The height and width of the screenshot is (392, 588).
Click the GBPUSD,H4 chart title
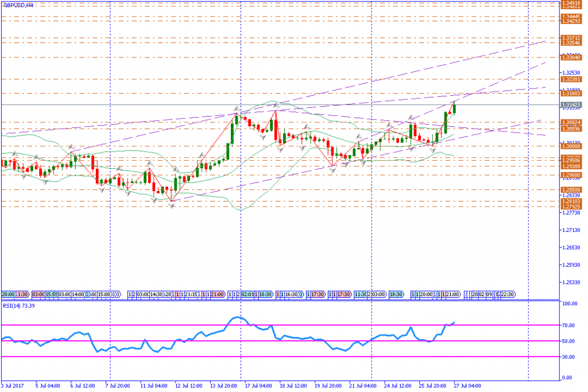click(18, 5)
